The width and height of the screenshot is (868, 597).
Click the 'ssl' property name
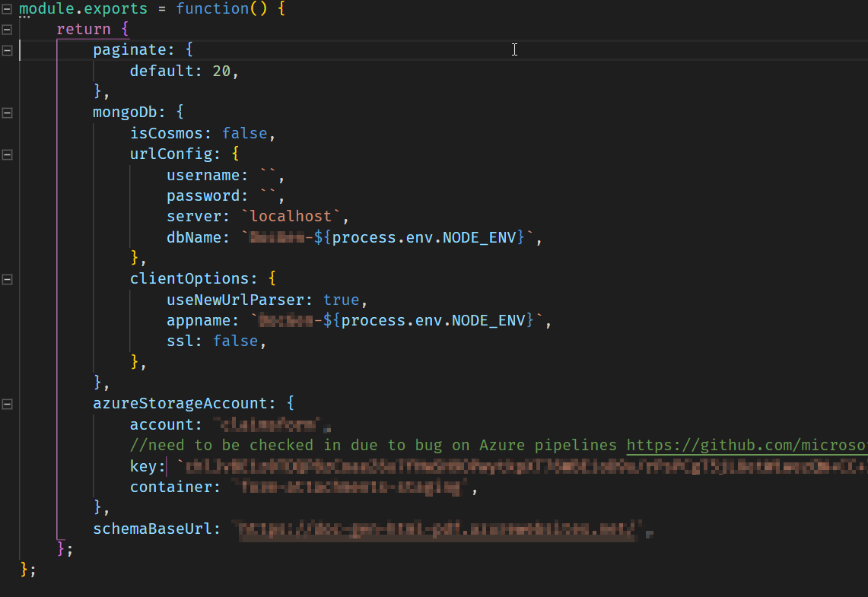coord(180,341)
